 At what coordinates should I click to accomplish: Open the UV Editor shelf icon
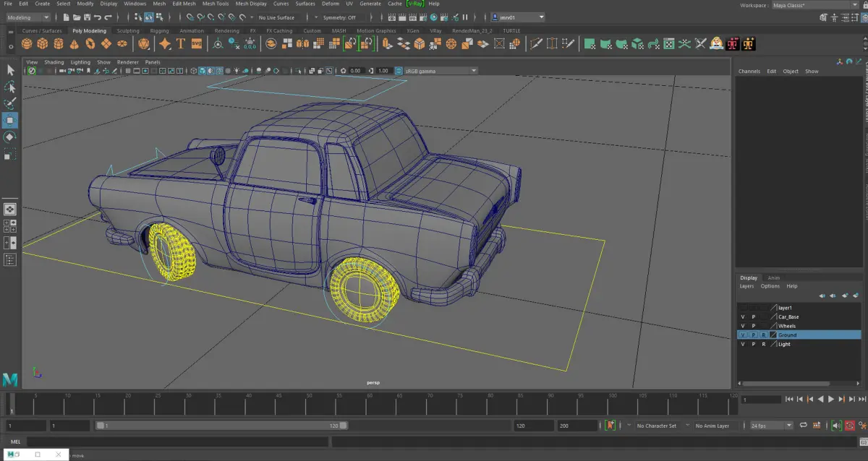pyautogui.click(x=669, y=44)
